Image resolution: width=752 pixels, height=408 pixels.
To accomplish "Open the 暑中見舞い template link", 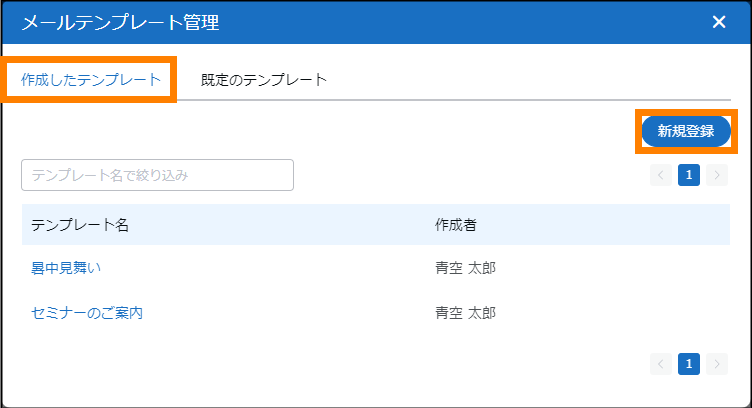I will 66,268.
